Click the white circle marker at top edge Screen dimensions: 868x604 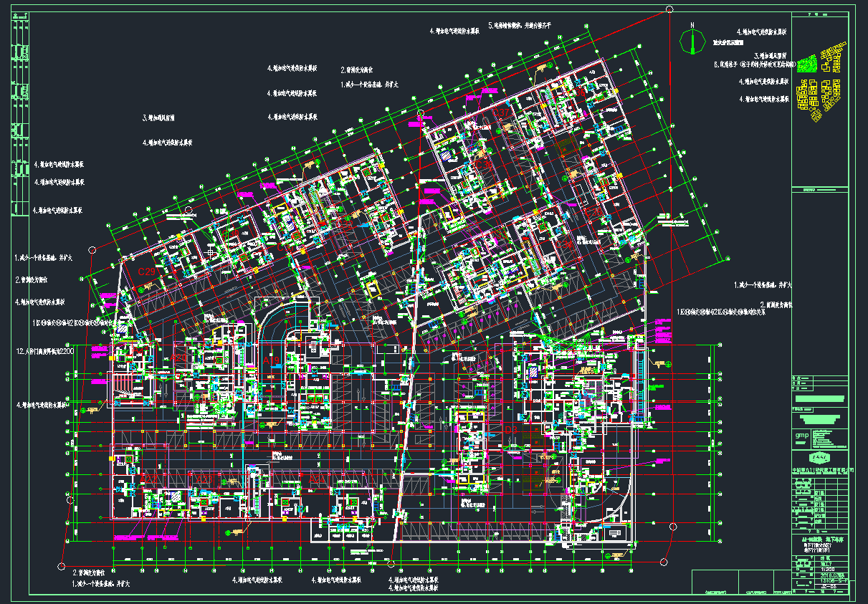[669, 9]
